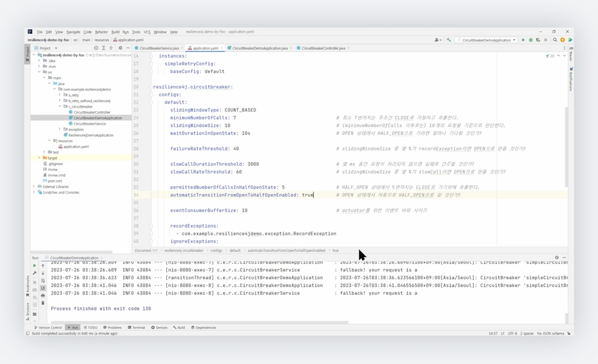Collapse the src folder

pyautogui.click(x=39, y=72)
